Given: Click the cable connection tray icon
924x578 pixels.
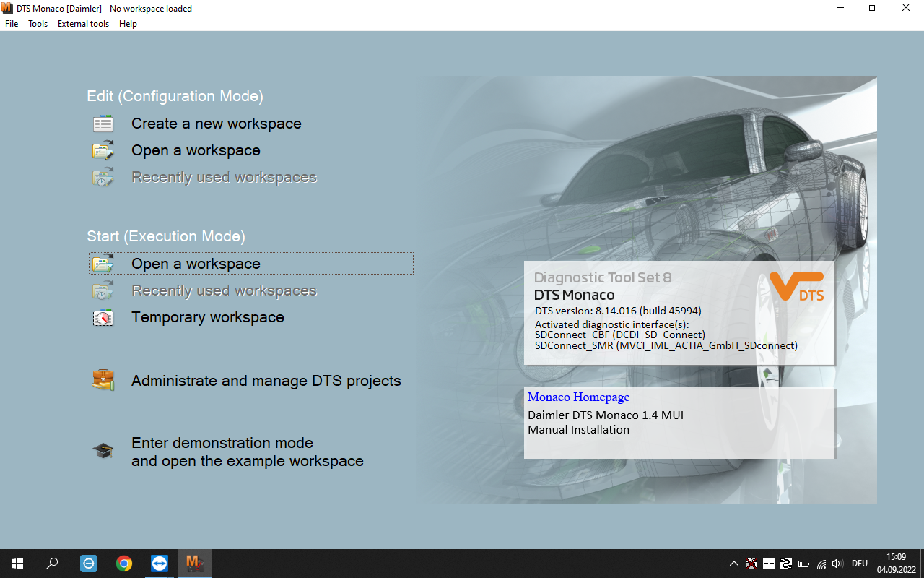Looking at the screenshot, I should click(x=786, y=564).
